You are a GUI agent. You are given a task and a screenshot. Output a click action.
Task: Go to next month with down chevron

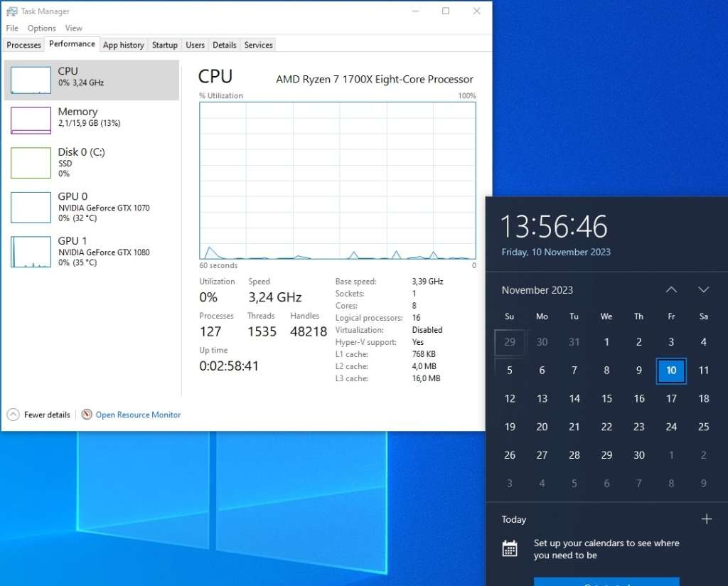704,289
